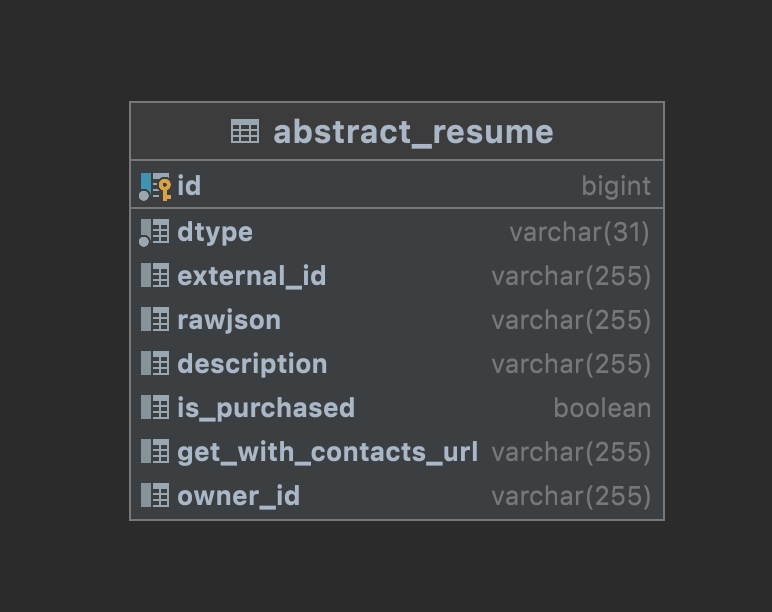Click the column icon next to external_id
The width and height of the screenshot is (772, 612).
pyautogui.click(x=155, y=275)
